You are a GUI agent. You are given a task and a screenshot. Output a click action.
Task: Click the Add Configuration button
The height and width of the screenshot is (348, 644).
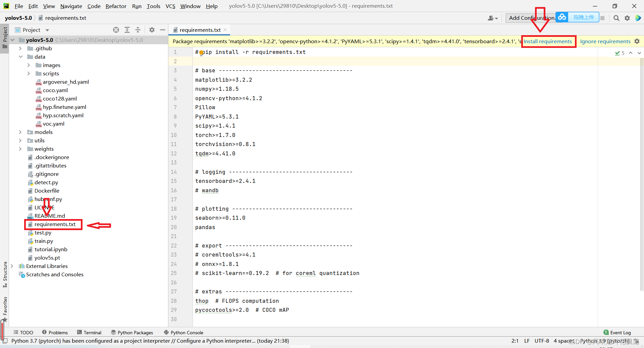pos(530,18)
